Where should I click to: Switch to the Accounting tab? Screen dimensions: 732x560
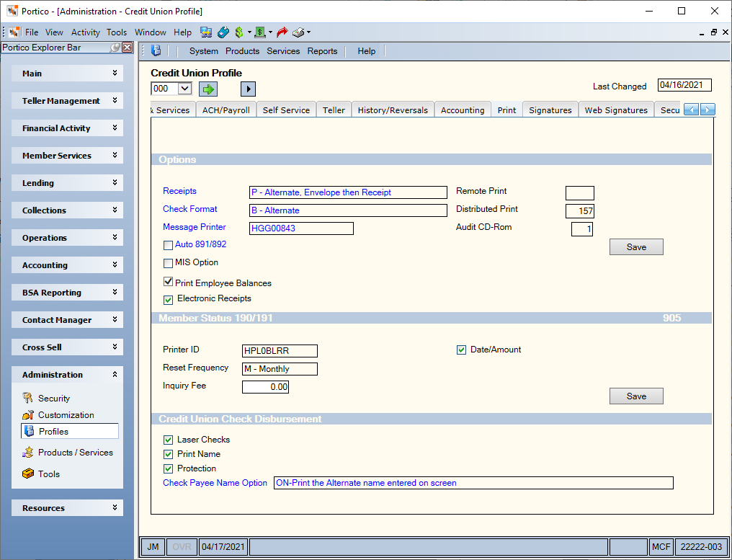[463, 110]
